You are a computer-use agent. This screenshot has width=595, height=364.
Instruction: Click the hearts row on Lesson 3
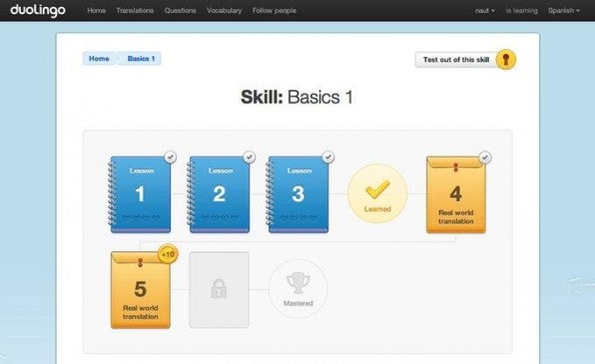click(299, 218)
